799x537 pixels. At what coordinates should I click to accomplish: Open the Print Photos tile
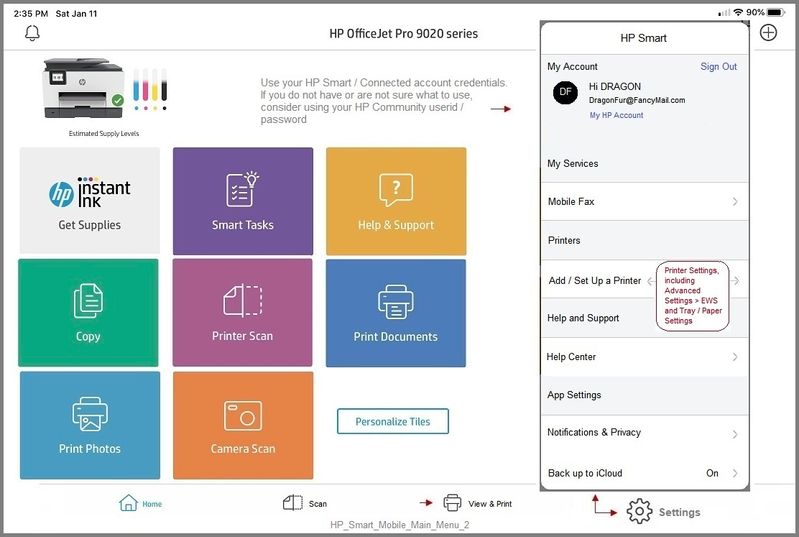pos(90,425)
